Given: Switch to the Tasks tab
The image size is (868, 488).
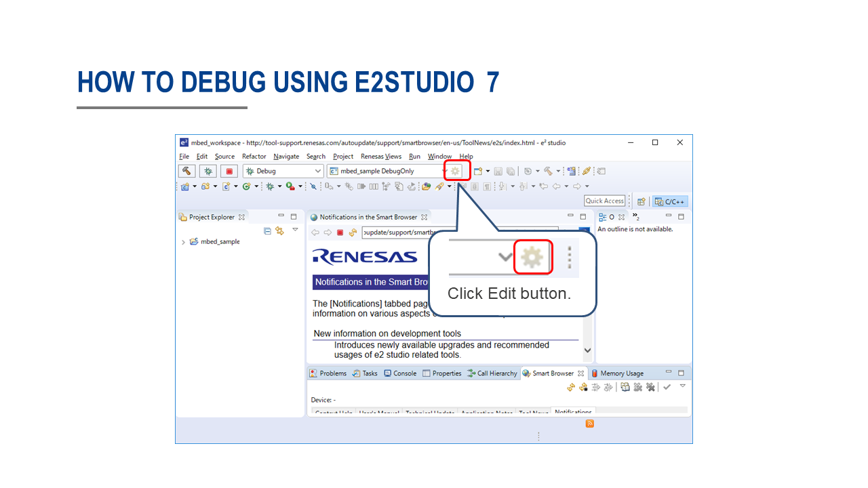Looking at the screenshot, I should [x=365, y=373].
